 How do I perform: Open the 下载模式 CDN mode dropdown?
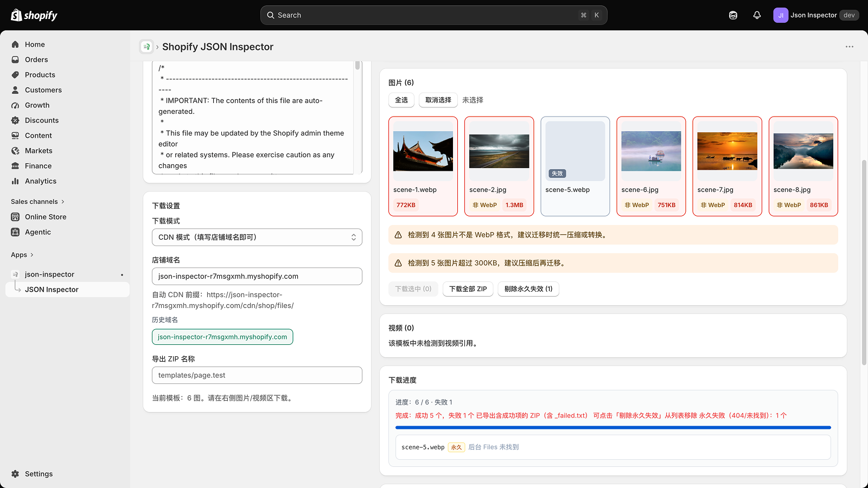pos(257,237)
